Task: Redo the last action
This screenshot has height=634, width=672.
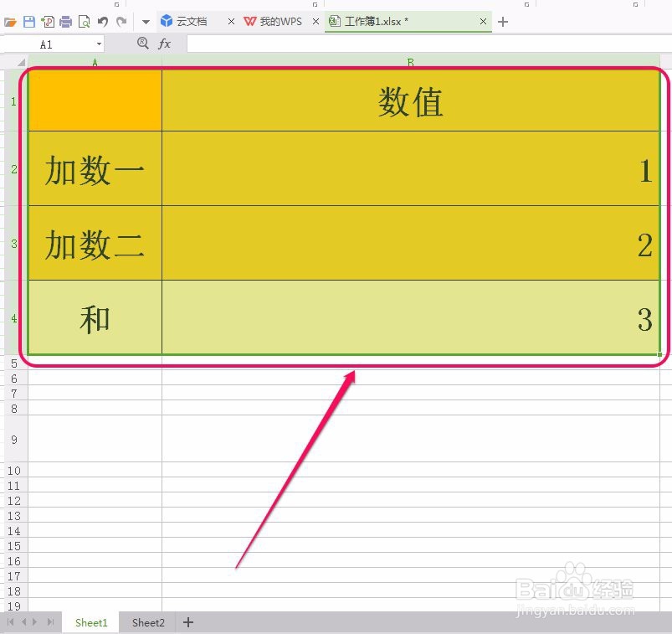Action: pyautogui.click(x=122, y=21)
